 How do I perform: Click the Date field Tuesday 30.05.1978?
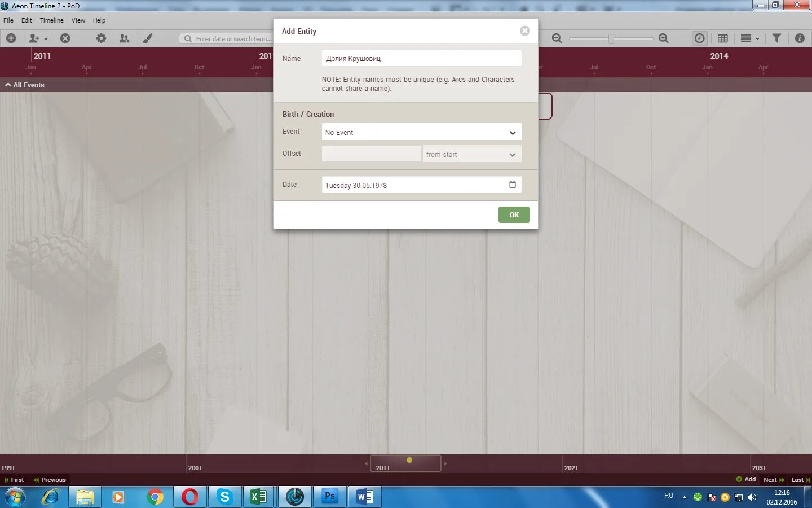(x=422, y=185)
